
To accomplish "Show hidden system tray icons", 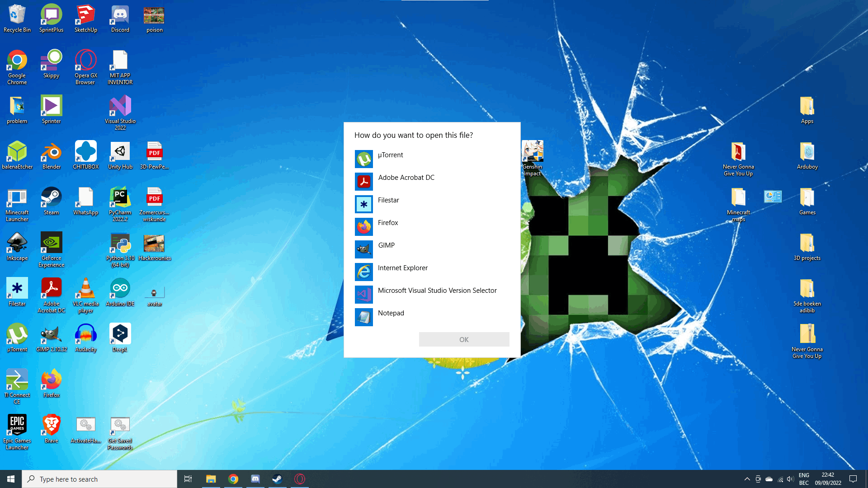I will [x=747, y=479].
